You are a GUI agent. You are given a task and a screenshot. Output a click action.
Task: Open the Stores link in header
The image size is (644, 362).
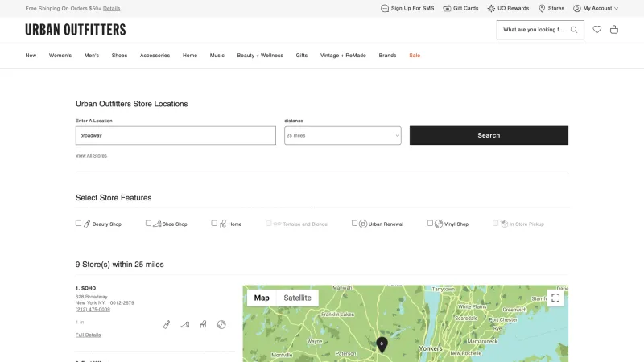tap(556, 8)
